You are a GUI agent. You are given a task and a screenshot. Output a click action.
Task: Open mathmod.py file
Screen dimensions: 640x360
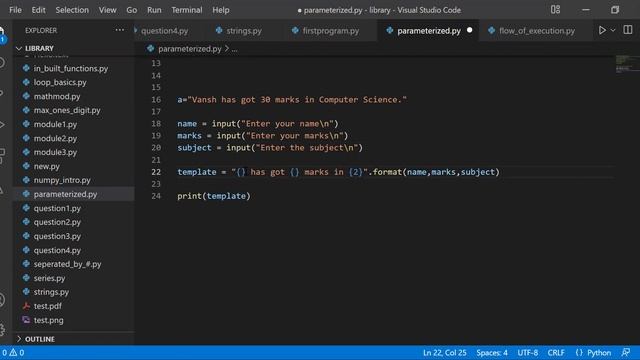coord(57,96)
